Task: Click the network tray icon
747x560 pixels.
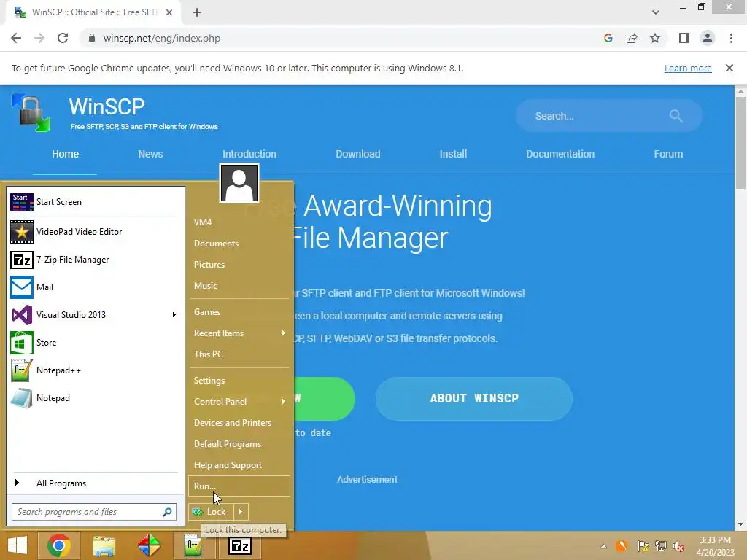Action: 661,546
